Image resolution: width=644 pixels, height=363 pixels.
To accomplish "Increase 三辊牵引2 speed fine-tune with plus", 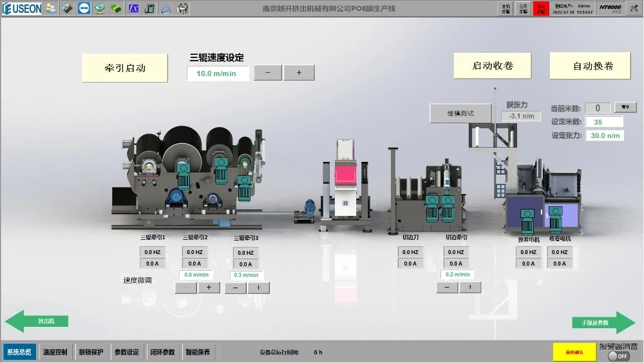I will [x=209, y=288].
